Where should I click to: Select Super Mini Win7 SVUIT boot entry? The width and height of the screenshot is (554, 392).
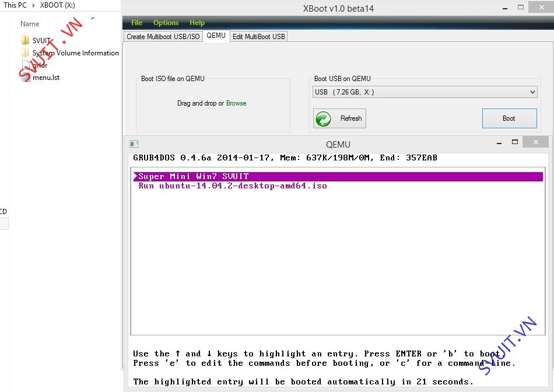(x=338, y=176)
